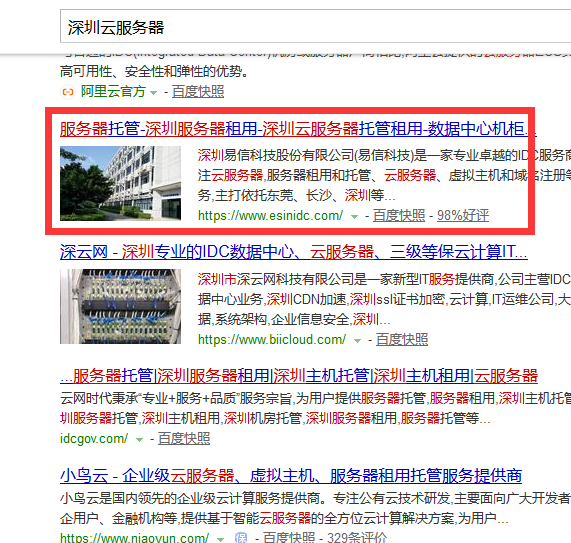Open 小鸟云 - 企业级云服务器 result title
The image size is (571, 543).
pos(291,476)
